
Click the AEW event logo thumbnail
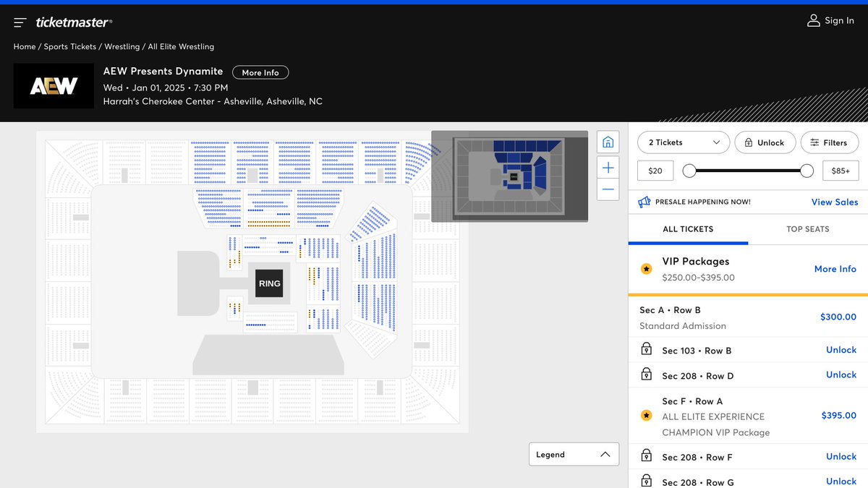click(54, 86)
